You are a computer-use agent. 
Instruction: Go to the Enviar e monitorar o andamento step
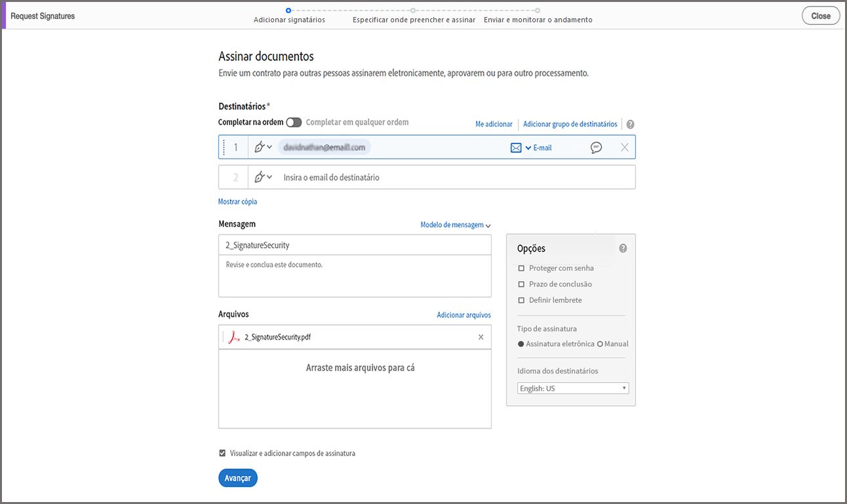[x=538, y=20]
